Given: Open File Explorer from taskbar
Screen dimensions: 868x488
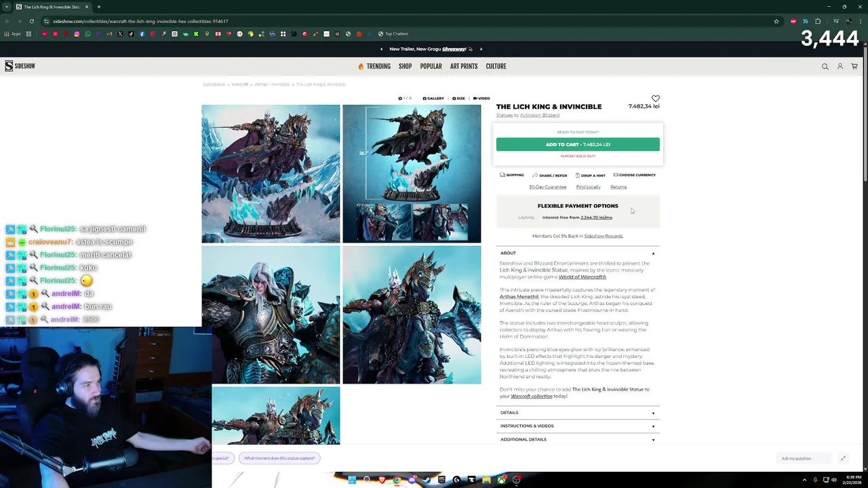Looking at the screenshot, I should (x=486, y=480).
